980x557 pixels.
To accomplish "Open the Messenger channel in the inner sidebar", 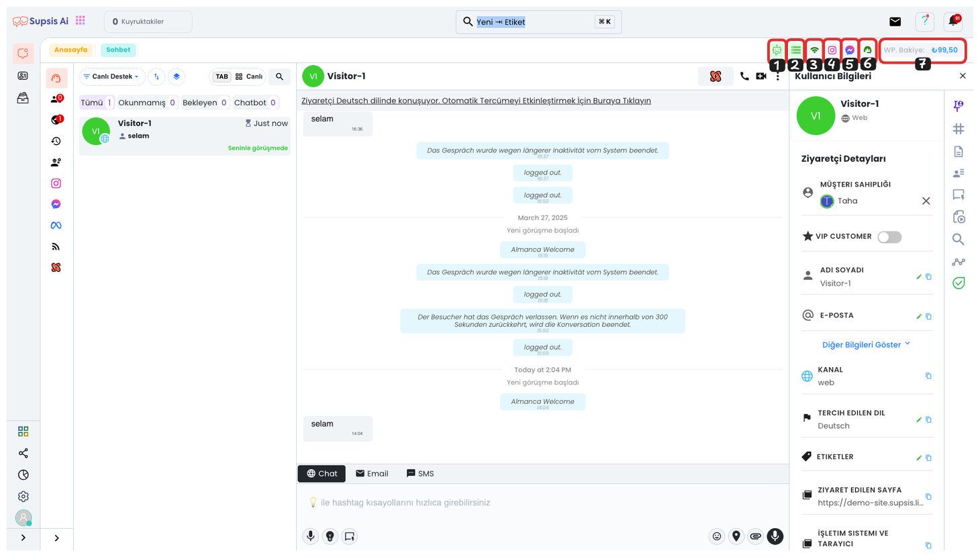I will (56, 204).
